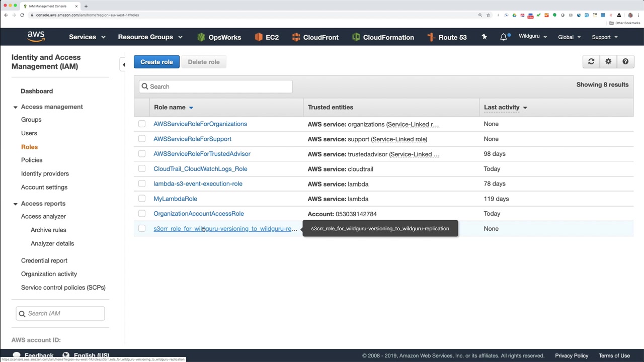Viewport: 644px width, 362px height.
Task: Reload the browser page
Action: [x=22, y=15]
